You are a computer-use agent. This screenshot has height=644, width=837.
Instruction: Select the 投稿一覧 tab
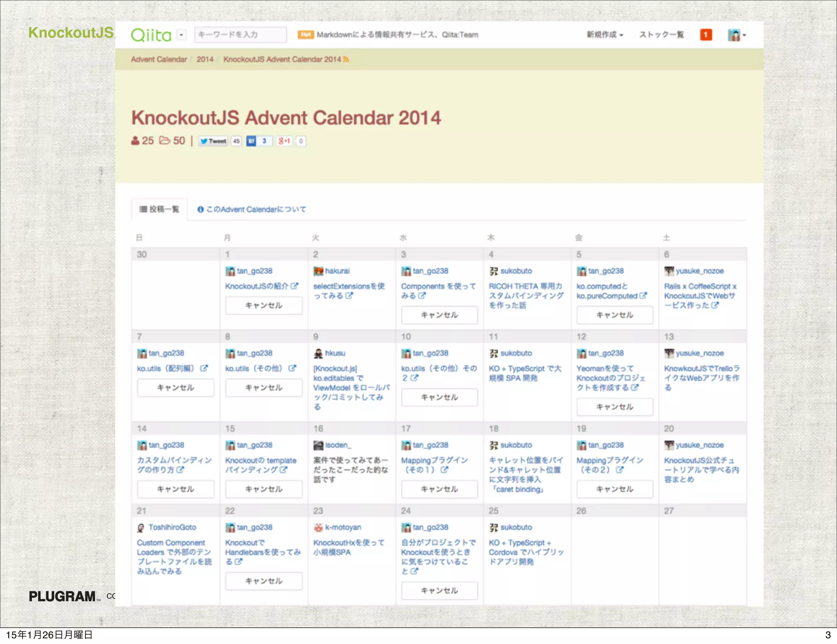[159, 209]
